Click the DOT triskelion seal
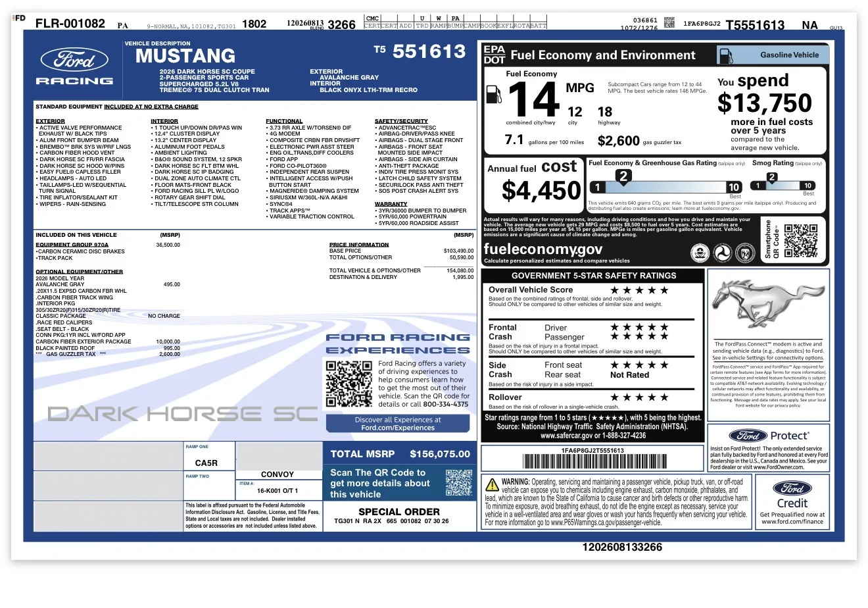This screenshot has height=608, width=868. [x=723, y=253]
